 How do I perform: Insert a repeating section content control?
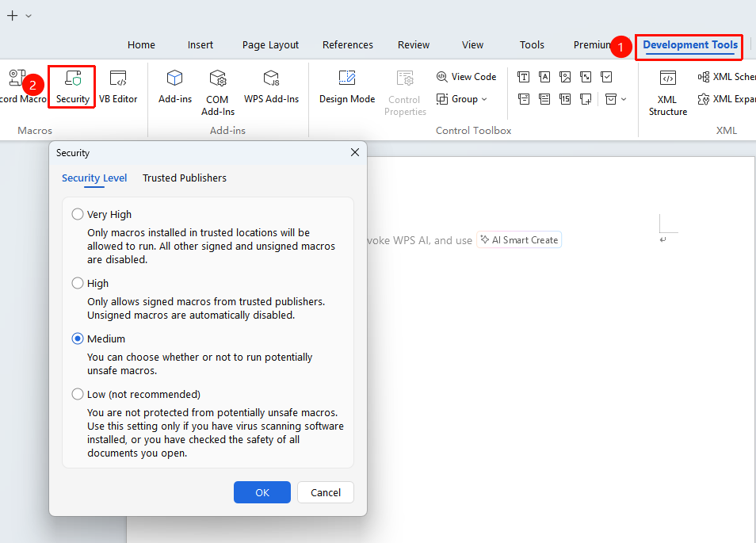586,99
